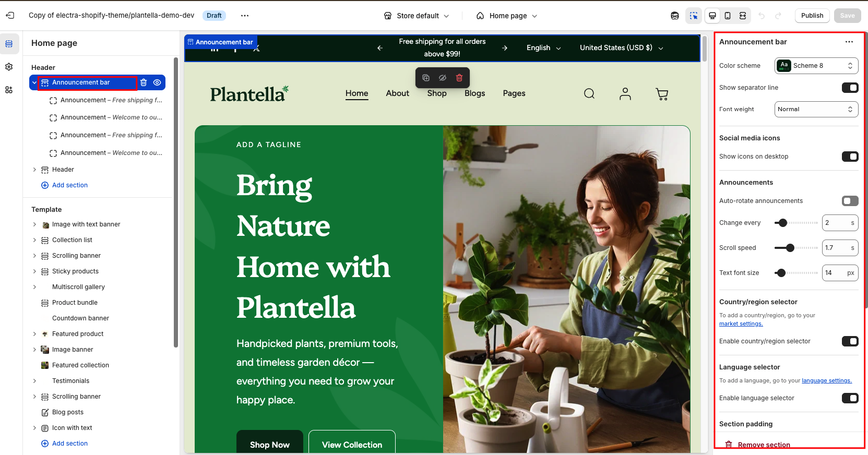Click the exit editor icon
This screenshot has height=455, width=868.
point(10,16)
